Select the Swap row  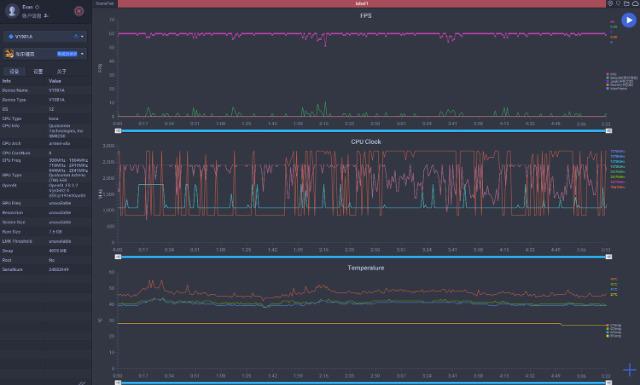(x=45, y=251)
